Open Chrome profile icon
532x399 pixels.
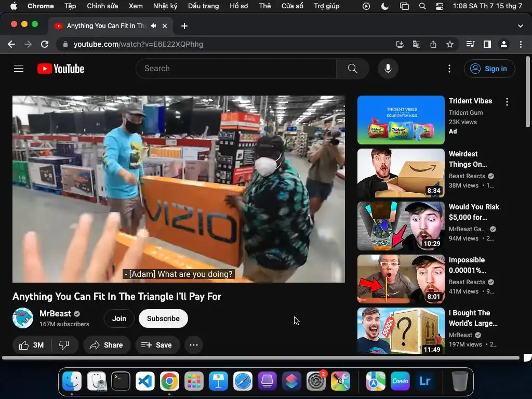pos(504,45)
